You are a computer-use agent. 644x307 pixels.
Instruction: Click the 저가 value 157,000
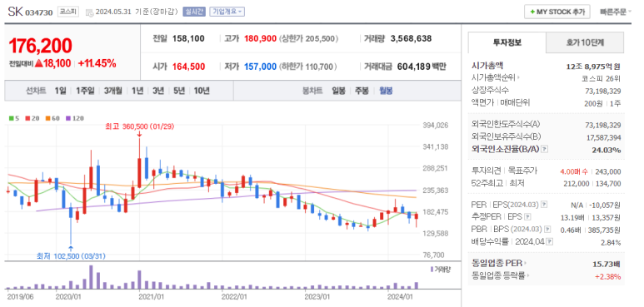point(260,67)
